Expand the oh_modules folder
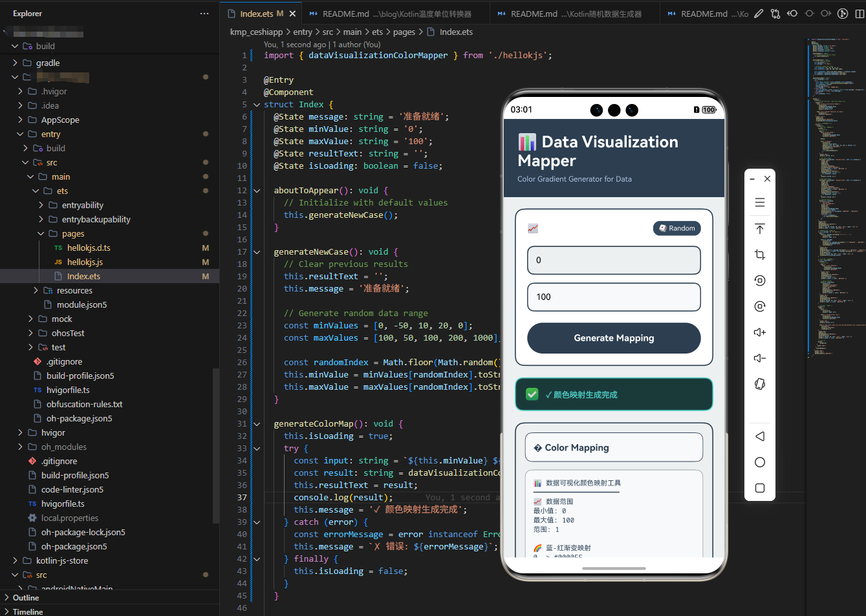This screenshot has width=866, height=616. click(x=21, y=447)
